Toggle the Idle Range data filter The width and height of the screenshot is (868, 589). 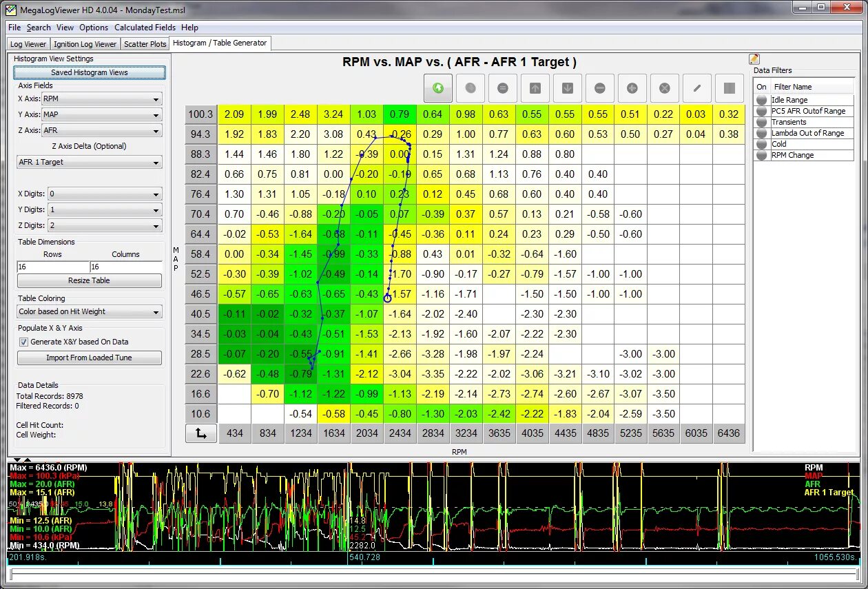click(762, 100)
